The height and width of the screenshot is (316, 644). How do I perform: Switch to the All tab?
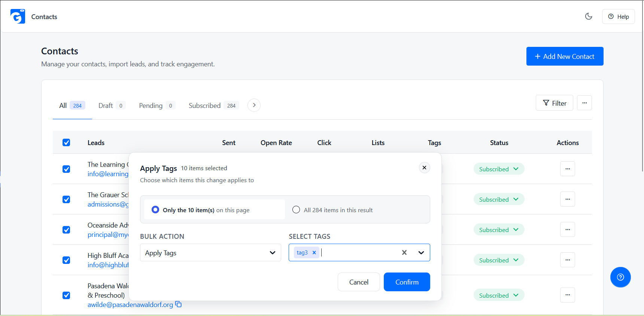point(72,105)
